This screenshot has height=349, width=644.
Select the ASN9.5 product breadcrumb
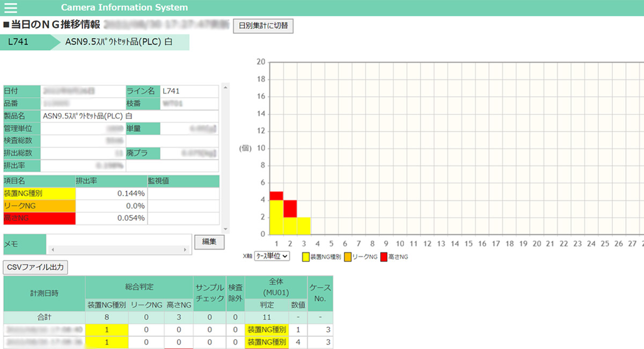(x=119, y=42)
